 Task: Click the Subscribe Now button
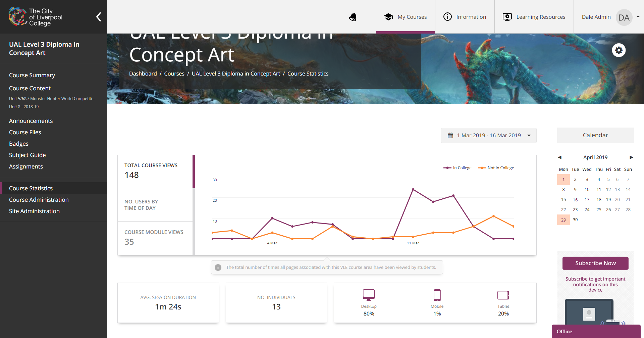[x=595, y=263]
